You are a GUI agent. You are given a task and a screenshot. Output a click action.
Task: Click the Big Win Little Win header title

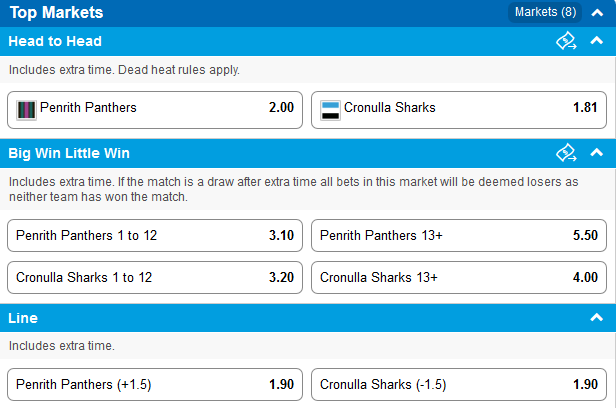(69, 153)
